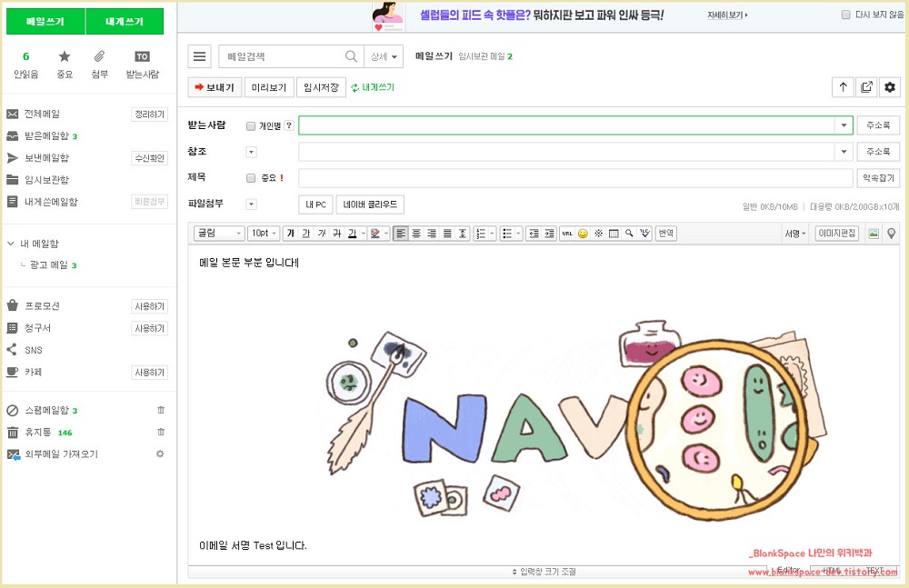
Task: Empty the 스팸메일함 trash icon
Action: coord(161,410)
